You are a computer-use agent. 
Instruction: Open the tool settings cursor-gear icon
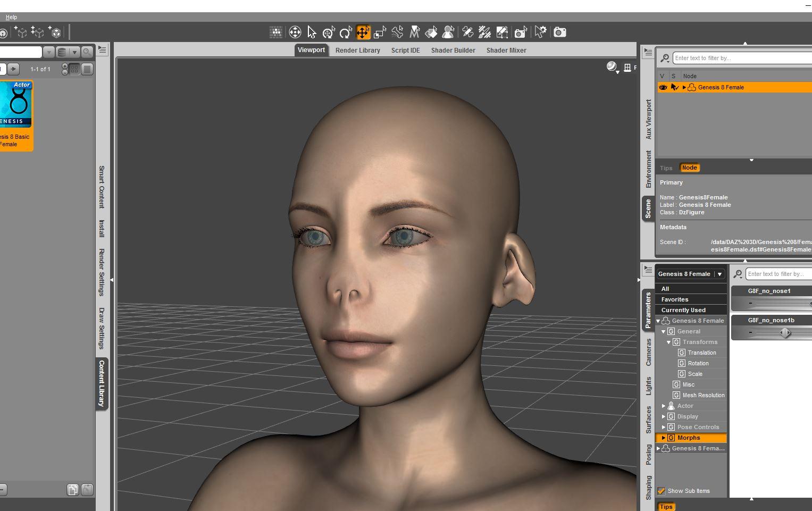[540, 32]
